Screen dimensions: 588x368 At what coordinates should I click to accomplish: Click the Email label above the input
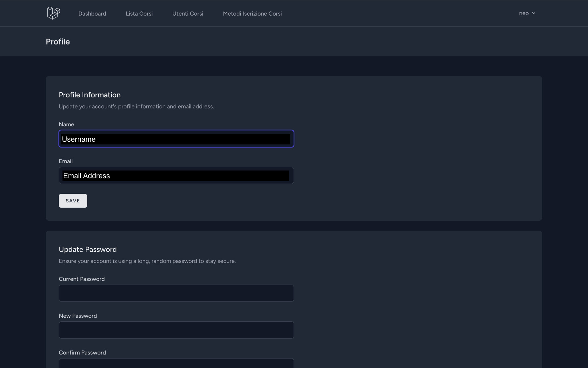click(x=66, y=161)
